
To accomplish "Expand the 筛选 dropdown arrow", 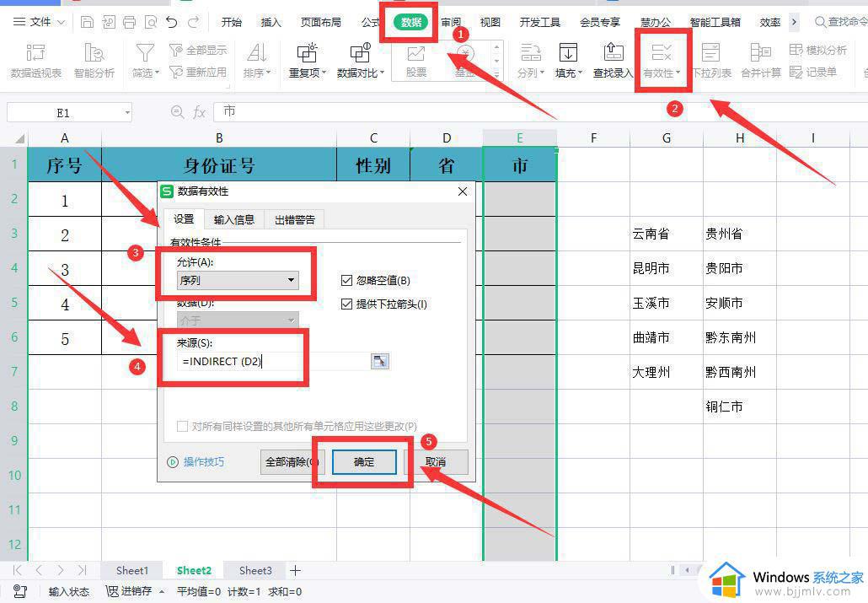I will click(158, 73).
